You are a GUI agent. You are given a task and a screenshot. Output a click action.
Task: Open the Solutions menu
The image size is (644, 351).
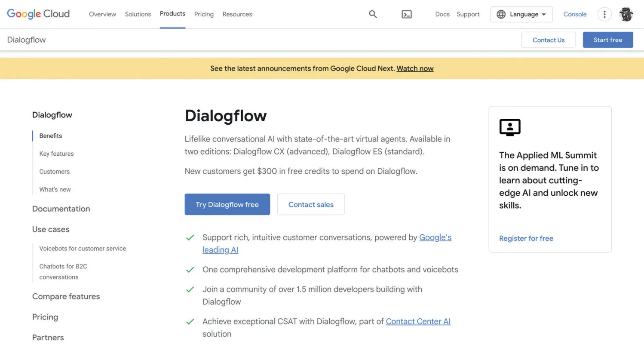138,14
